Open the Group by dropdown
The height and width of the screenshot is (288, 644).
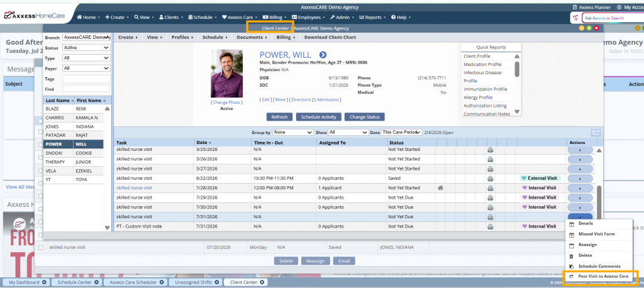click(292, 132)
